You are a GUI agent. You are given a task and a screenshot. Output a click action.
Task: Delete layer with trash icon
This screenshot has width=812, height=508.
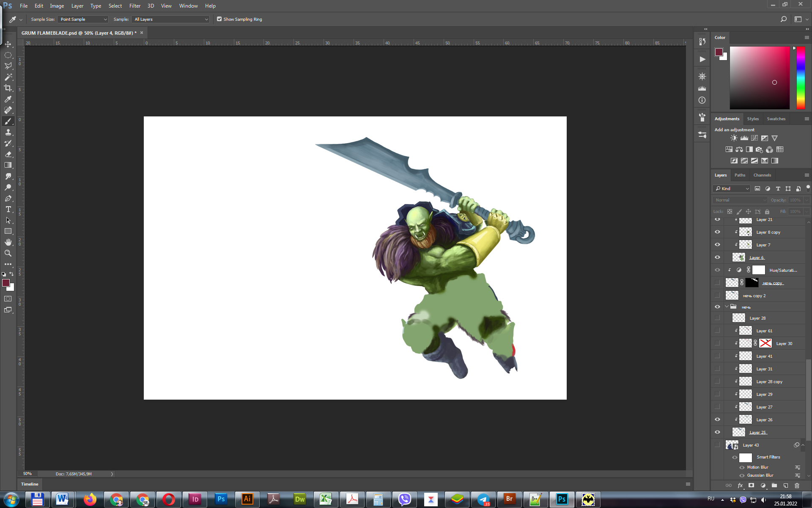point(797,486)
